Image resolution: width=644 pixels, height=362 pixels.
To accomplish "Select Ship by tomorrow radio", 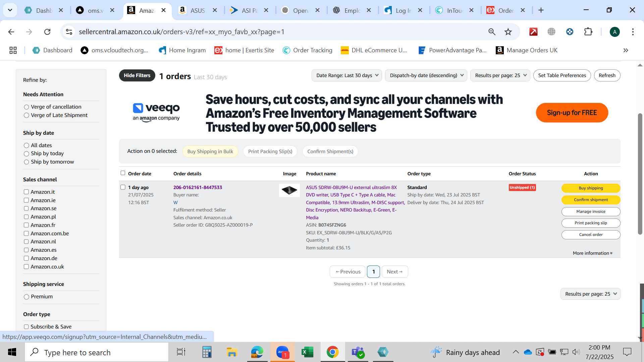I will click(26, 162).
